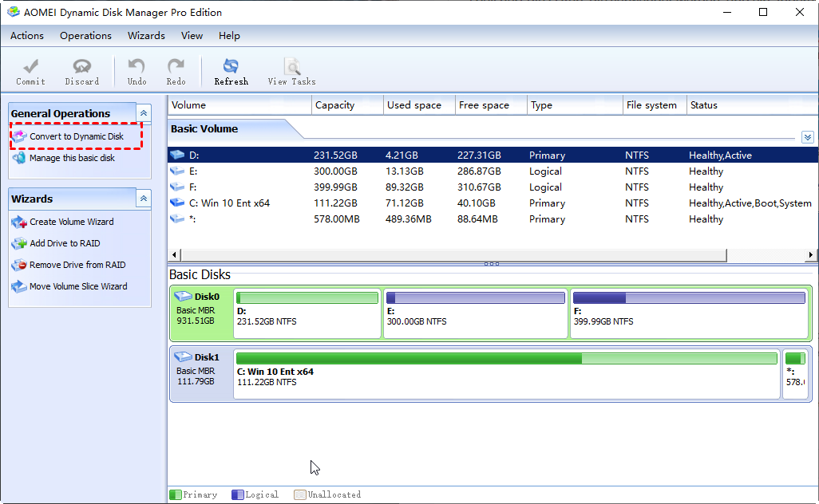Viewport: 819px width, 504px height.
Task: Sort by the Type column header
Action: (x=575, y=105)
